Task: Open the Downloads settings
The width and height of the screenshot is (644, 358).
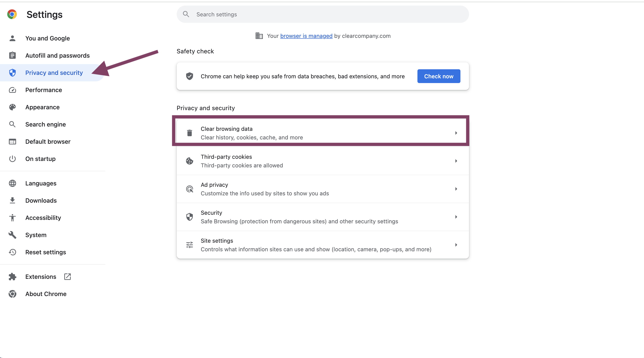Action: [x=52, y=200]
